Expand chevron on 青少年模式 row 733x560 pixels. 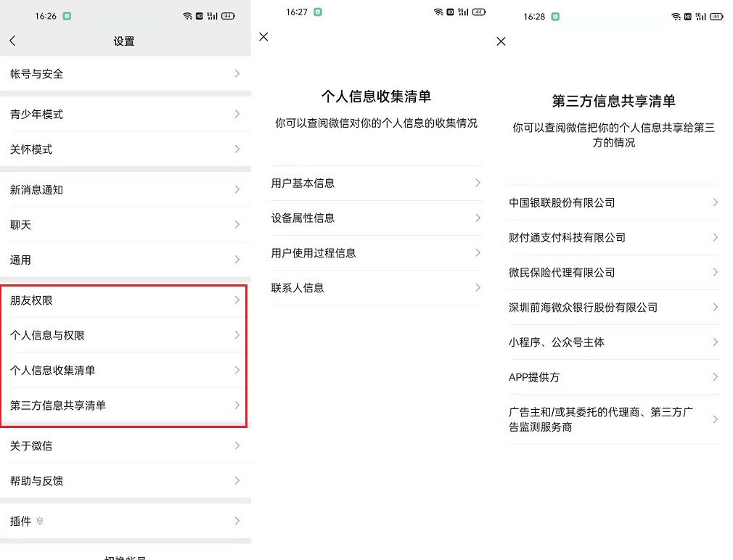[237, 114]
